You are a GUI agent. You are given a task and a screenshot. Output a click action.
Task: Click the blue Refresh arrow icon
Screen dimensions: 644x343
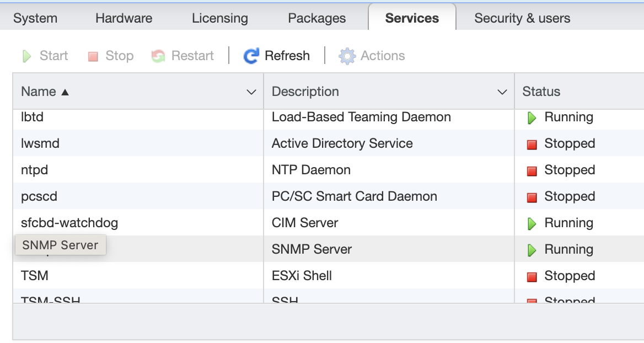click(x=251, y=56)
